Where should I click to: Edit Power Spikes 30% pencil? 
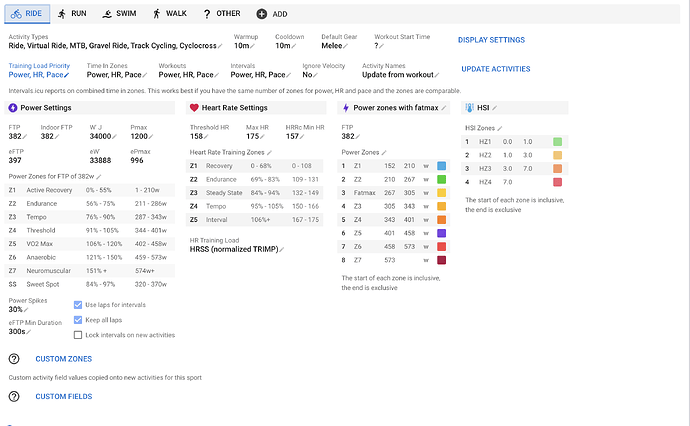point(26,310)
